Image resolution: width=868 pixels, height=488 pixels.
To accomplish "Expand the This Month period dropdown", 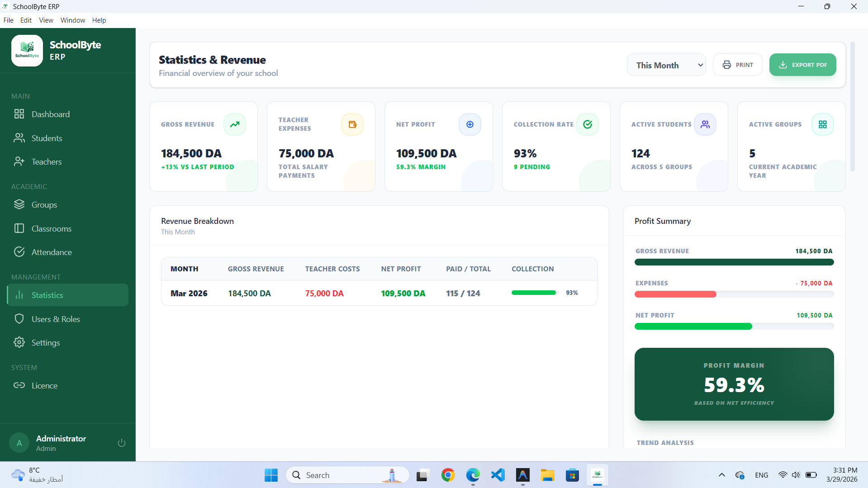I will point(666,65).
